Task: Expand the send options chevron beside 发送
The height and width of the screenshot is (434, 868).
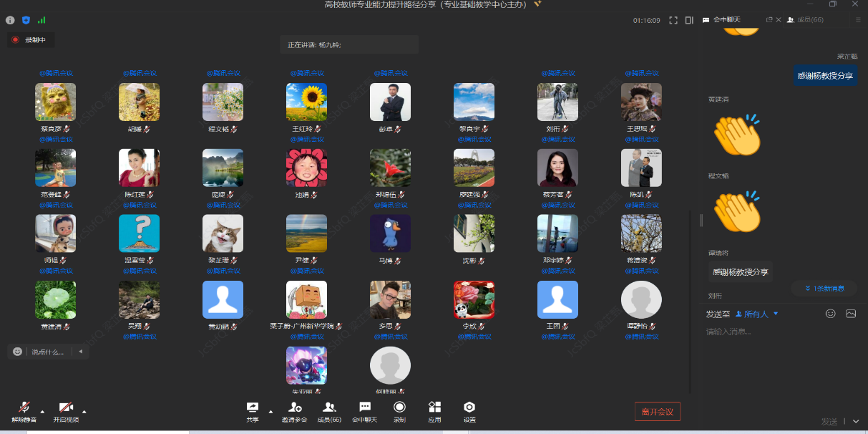Action: point(855,422)
